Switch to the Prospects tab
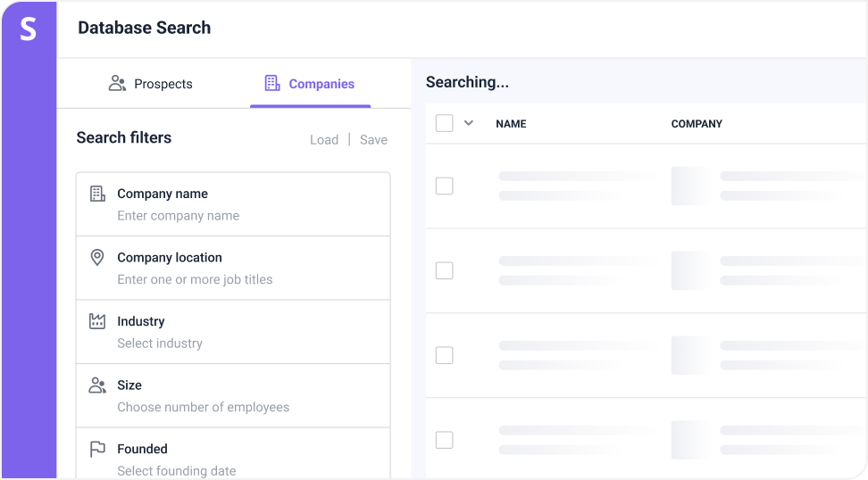 point(150,84)
